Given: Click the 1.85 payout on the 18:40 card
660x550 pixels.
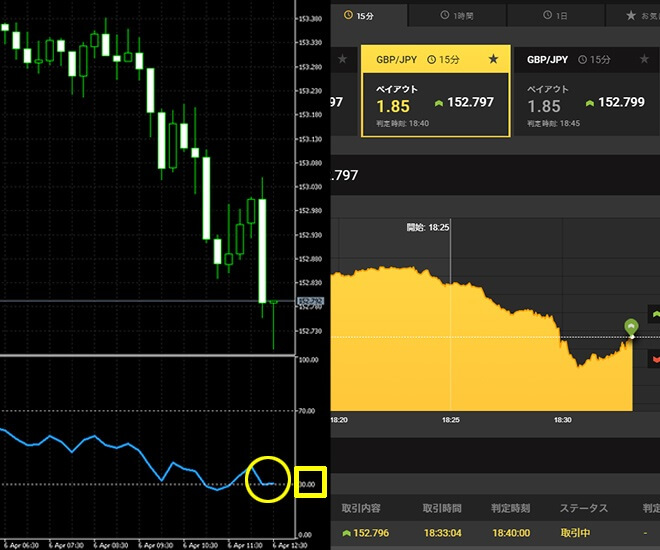Looking at the screenshot, I should [x=393, y=106].
